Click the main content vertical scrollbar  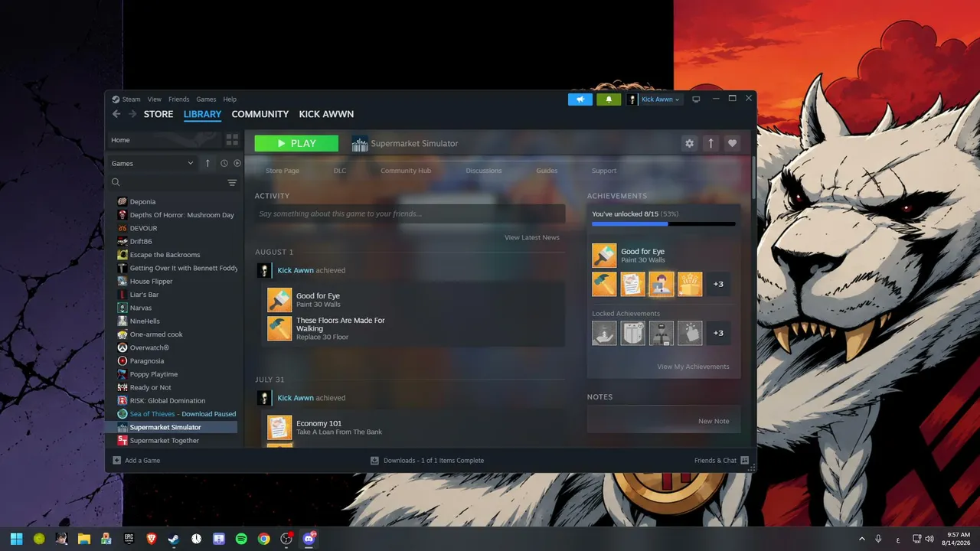click(753, 176)
